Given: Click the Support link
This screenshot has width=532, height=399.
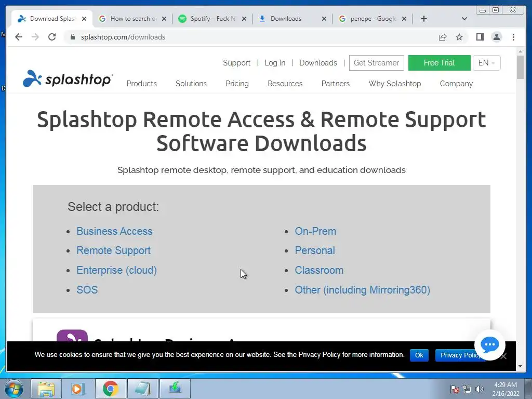Looking at the screenshot, I should tap(236, 63).
